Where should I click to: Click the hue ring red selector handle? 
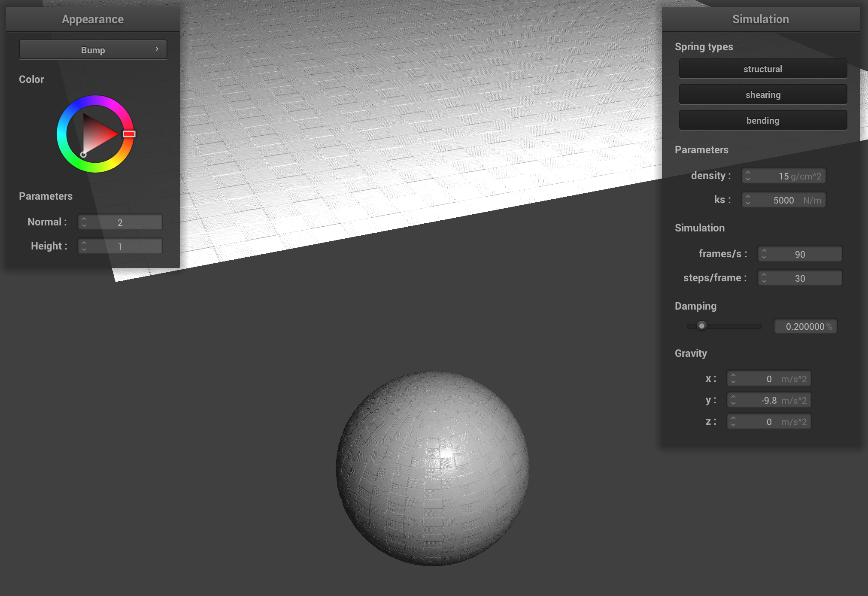(129, 134)
